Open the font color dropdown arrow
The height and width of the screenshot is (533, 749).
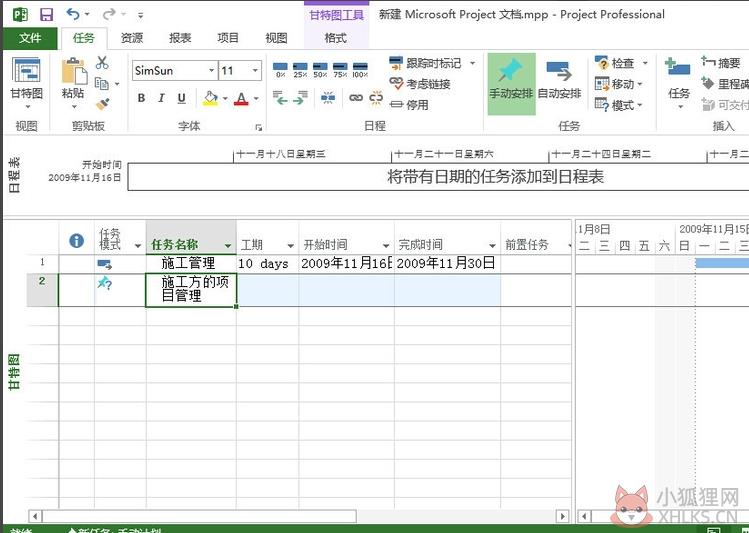(x=257, y=98)
